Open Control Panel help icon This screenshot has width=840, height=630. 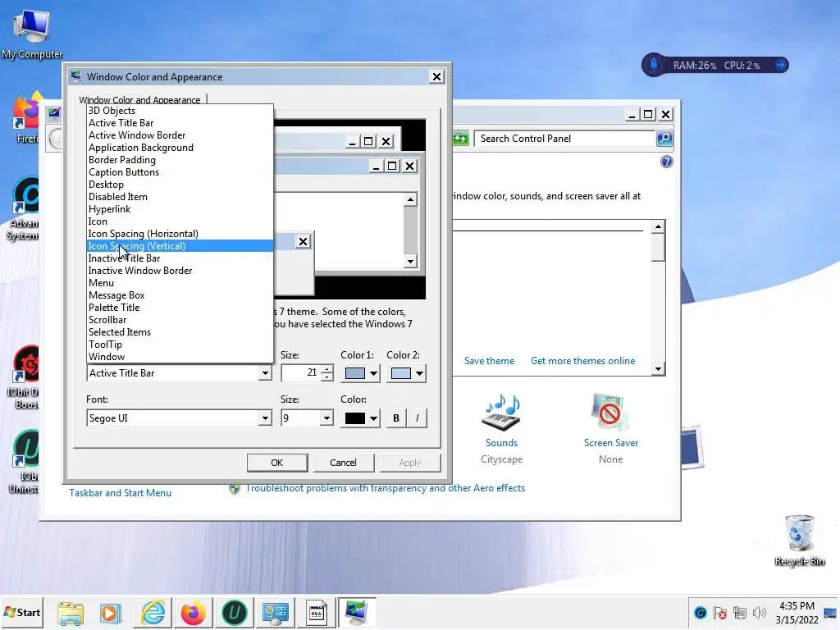(x=666, y=162)
